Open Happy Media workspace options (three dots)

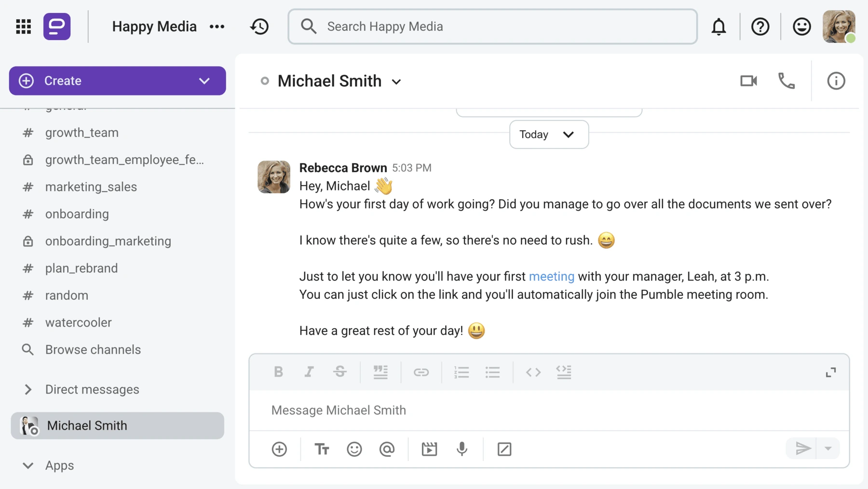pyautogui.click(x=217, y=27)
